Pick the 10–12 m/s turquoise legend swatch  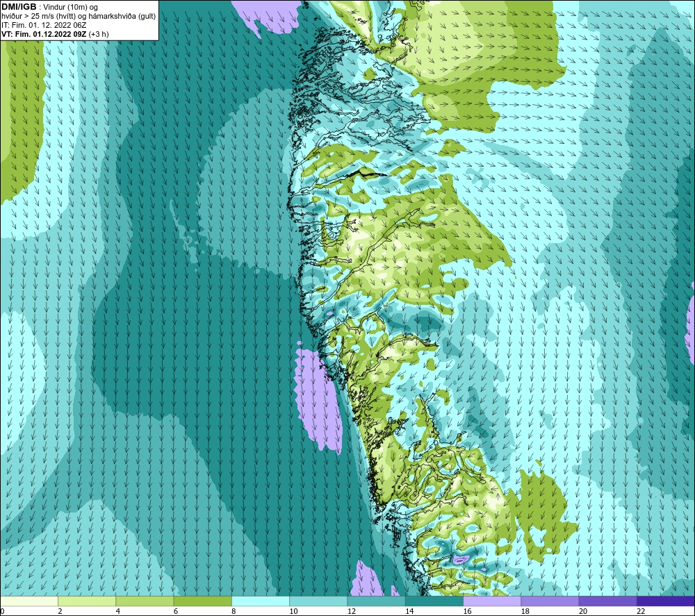(318, 601)
